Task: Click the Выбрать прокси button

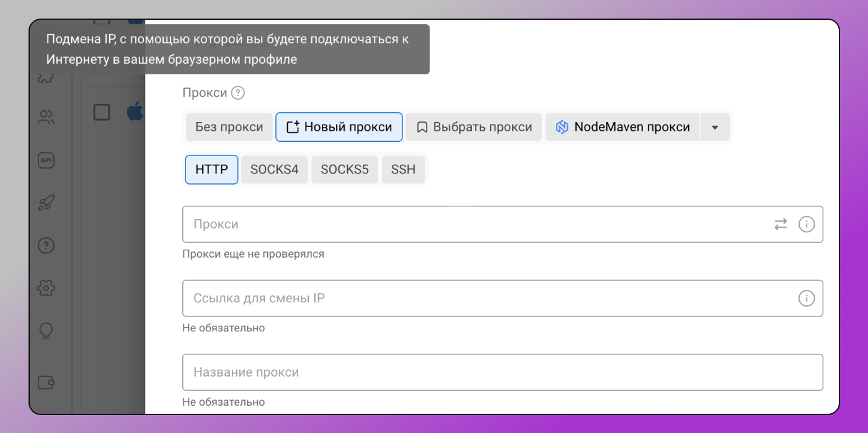Action: pyautogui.click(x=474, y=127)
